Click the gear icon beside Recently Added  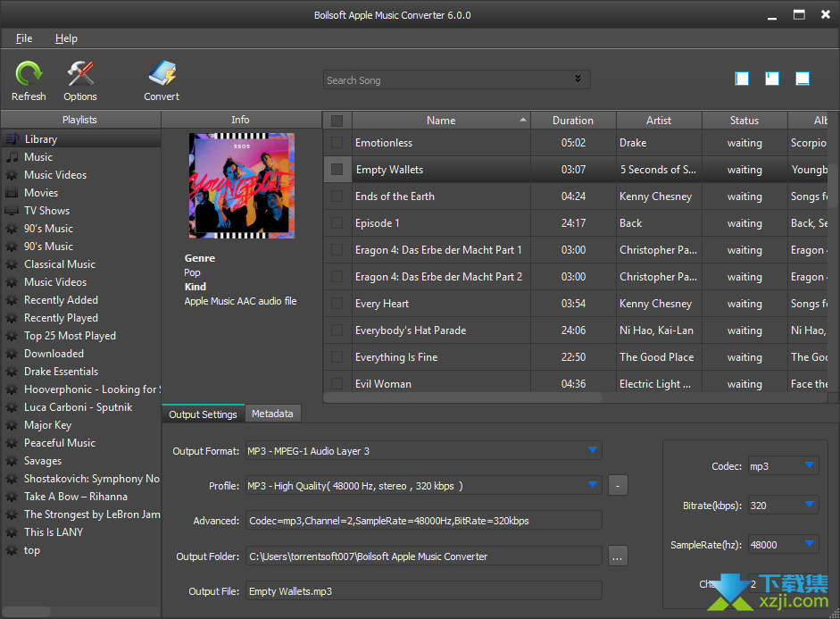(x=12, y=300)
